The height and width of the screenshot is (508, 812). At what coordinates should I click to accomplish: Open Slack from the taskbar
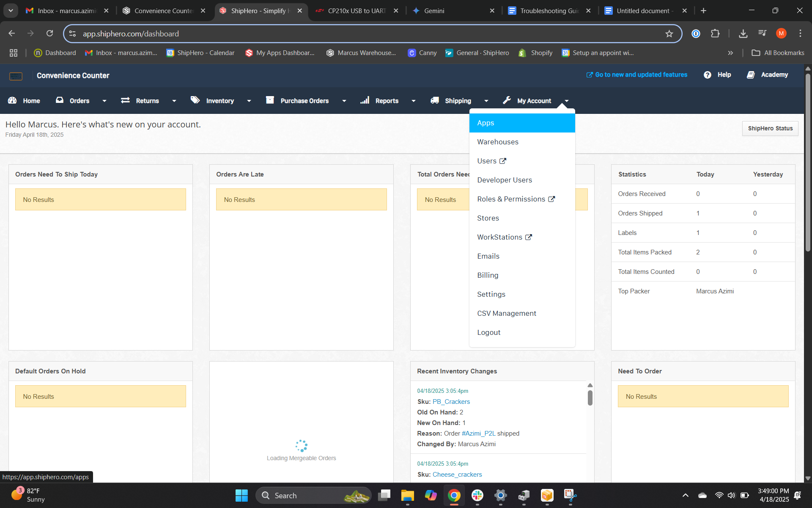pyautogui.click(x=477, y=495)
